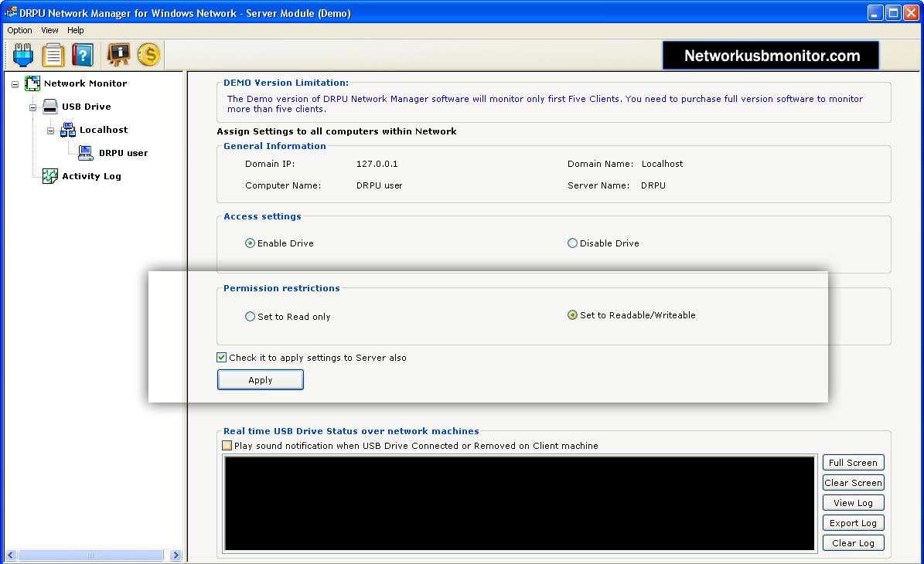Click the Networkusbmonitor.com banner
Image resolution: width=924 pixels, height=564 pixels.
(772, 56)
